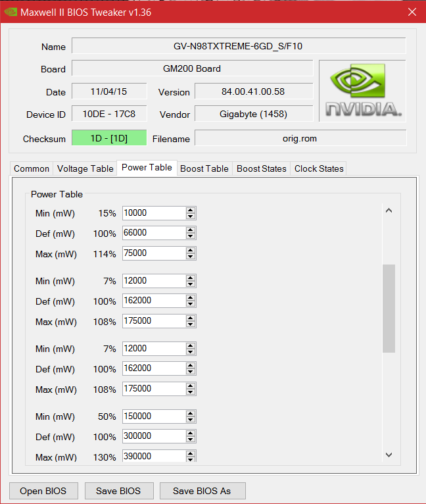
Task: Click the Open BIOS button
Action: (x=43, y=491)
